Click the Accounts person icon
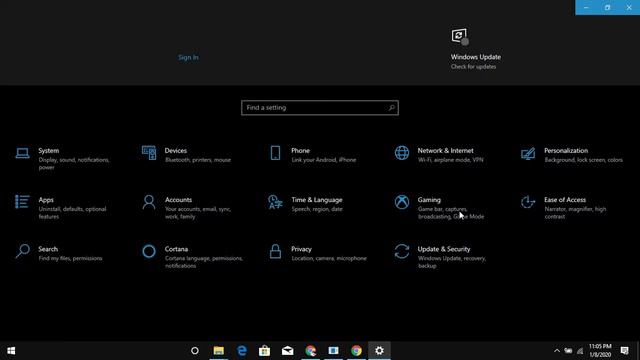Viewport: 640px width, 360px height. 149,202
